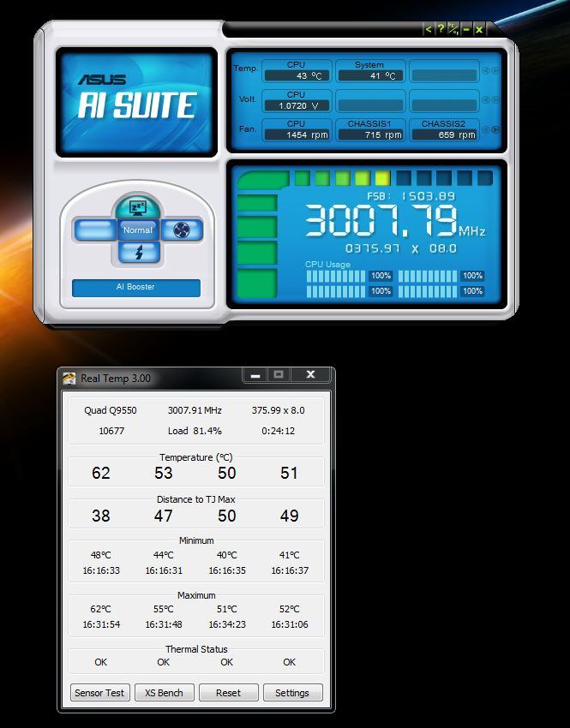570x728 pixels.
Task: Activate the AI Nap sleep monitor icon
Action: click(x=137, y=207)
